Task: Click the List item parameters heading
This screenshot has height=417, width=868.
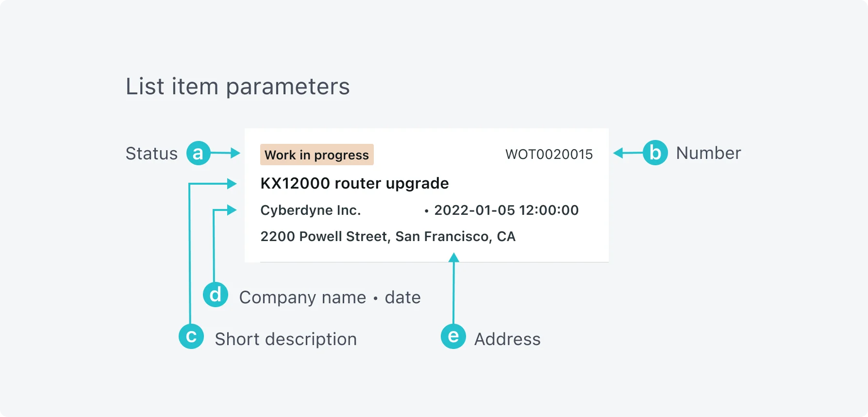Action: click(237, 87)
